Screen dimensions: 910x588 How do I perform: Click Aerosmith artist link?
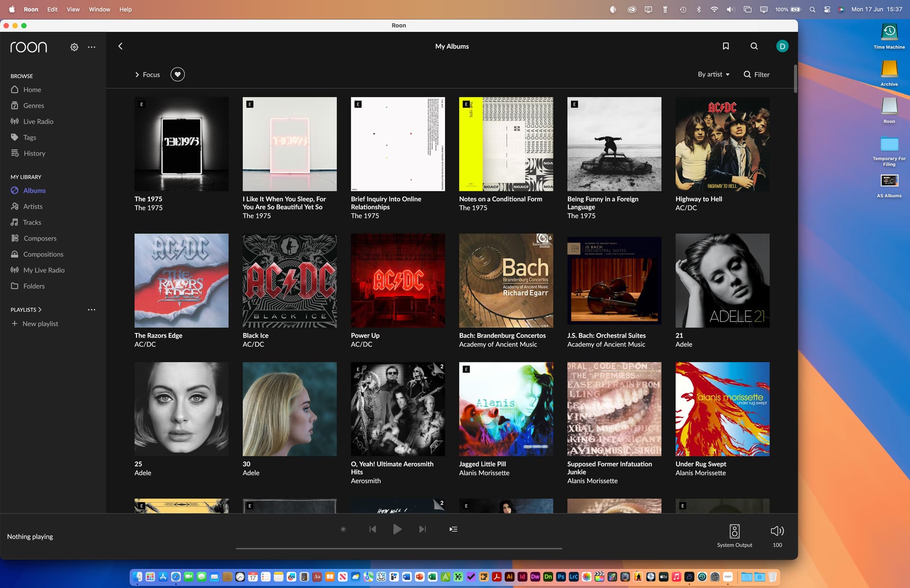click(365, 481)
